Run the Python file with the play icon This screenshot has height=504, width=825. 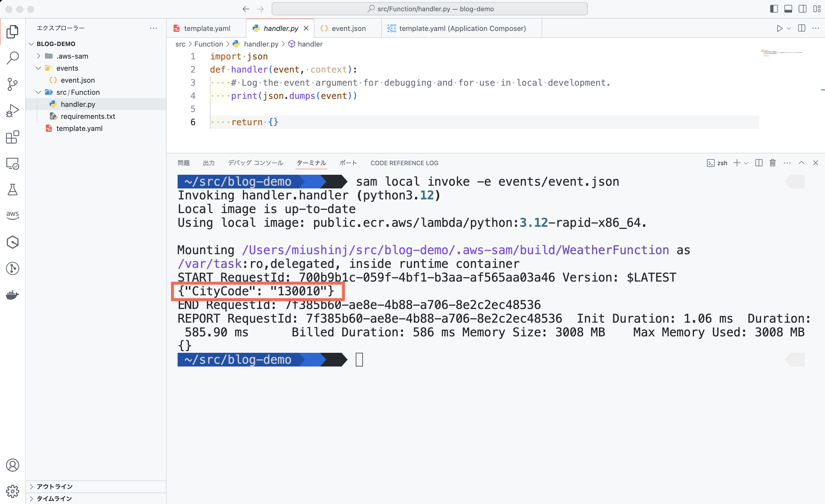coord(780,28)
